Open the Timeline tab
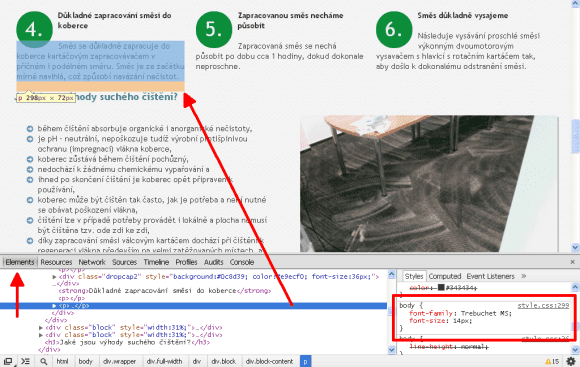The image size is (580, 367). [156, 262]
